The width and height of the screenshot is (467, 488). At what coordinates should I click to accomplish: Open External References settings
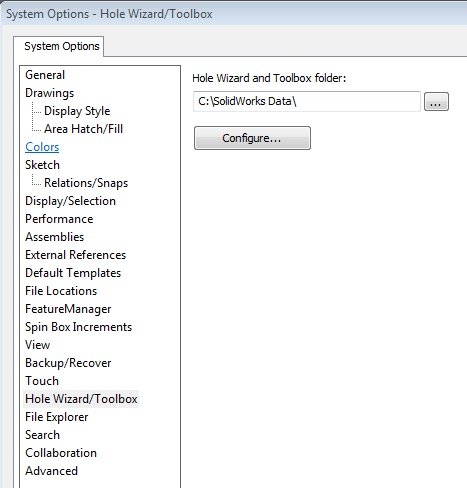75,255
